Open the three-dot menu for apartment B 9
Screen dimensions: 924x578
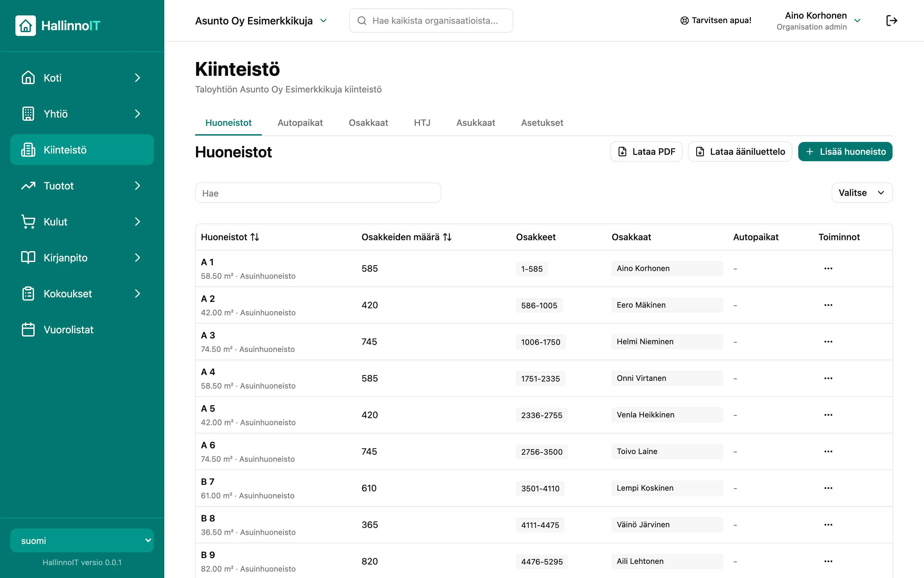(828, 561)
